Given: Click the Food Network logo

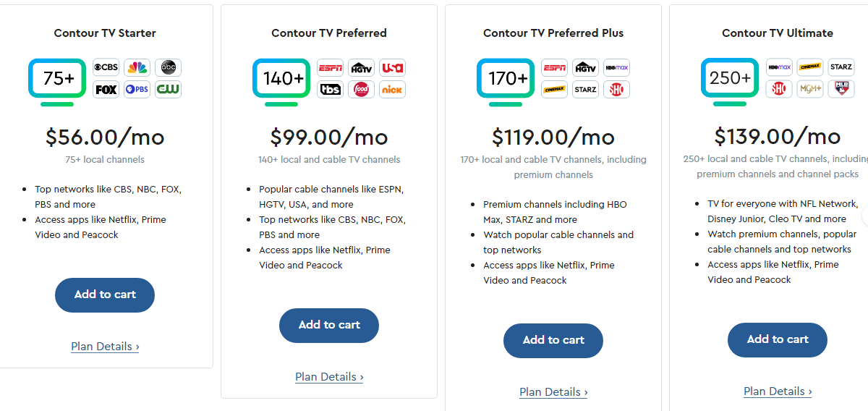Looking at the screenshot, I should pyautogui.click(x=361, y=90).
